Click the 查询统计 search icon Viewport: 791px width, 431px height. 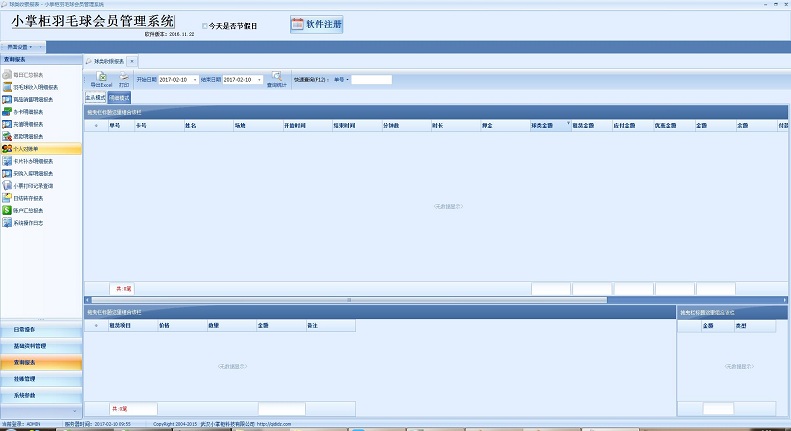pyautogui.click(x=274, y=80)
